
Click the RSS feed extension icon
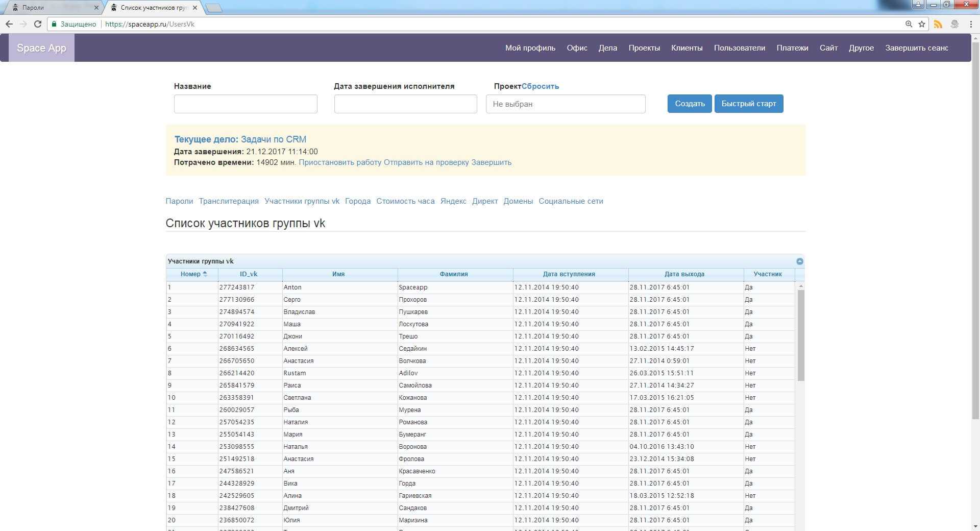click(938, 24)
